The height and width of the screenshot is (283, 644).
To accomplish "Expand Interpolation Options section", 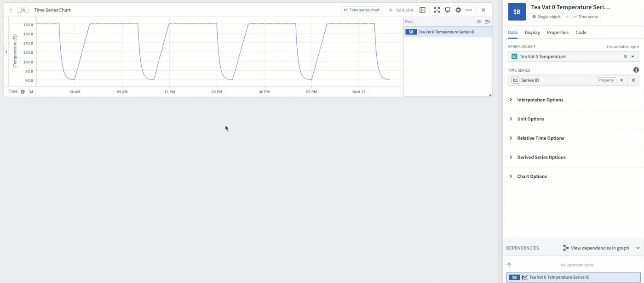I will tap(540, 100).
